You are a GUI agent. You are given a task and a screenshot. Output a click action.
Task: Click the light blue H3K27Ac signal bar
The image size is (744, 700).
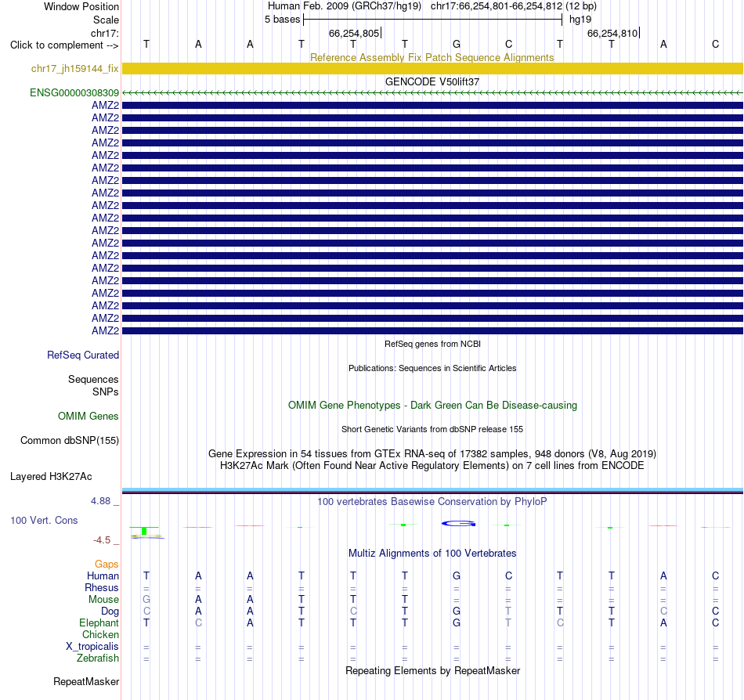coord(433,489)
